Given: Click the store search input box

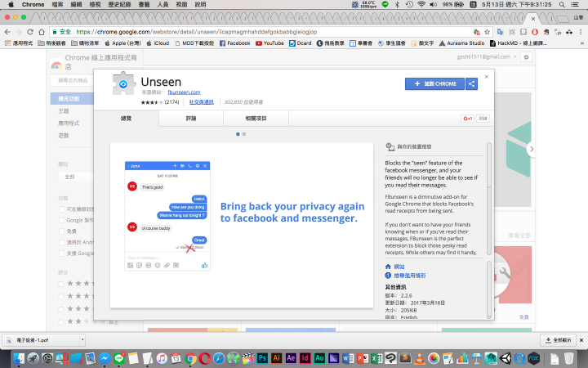Looking at the screenshot, I should pyautogui.click(x=72, y=80).
